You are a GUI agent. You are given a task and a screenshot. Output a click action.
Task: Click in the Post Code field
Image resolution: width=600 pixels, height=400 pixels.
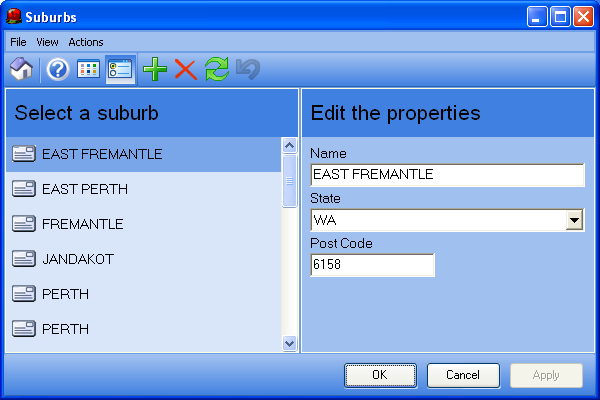coord(372,265)
